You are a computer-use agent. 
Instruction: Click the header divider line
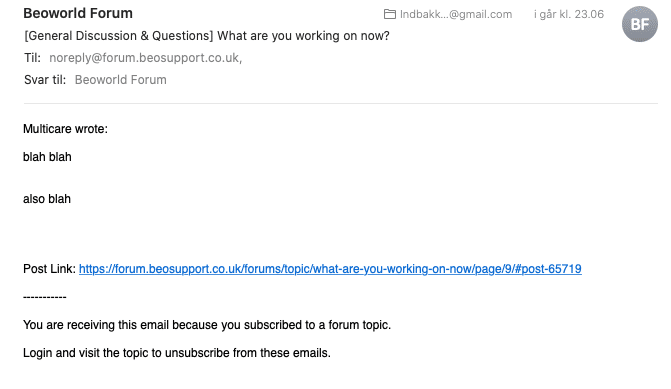tap(341, 103)
